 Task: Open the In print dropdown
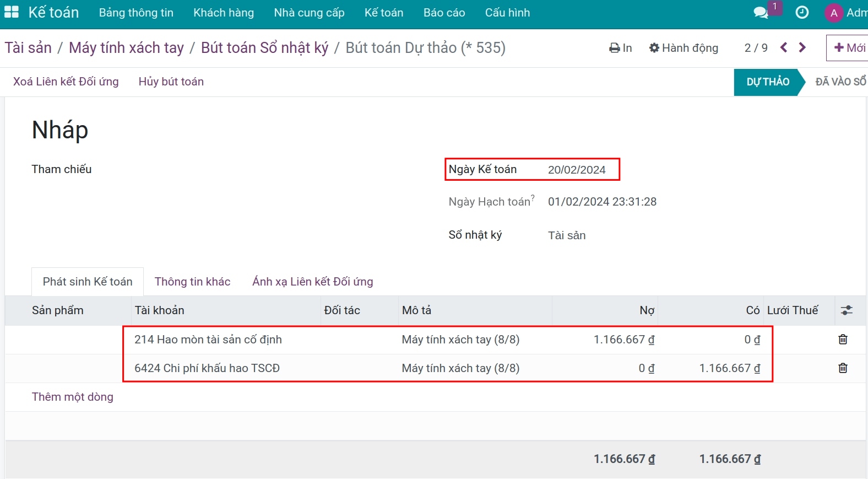[x=621, y=48]
